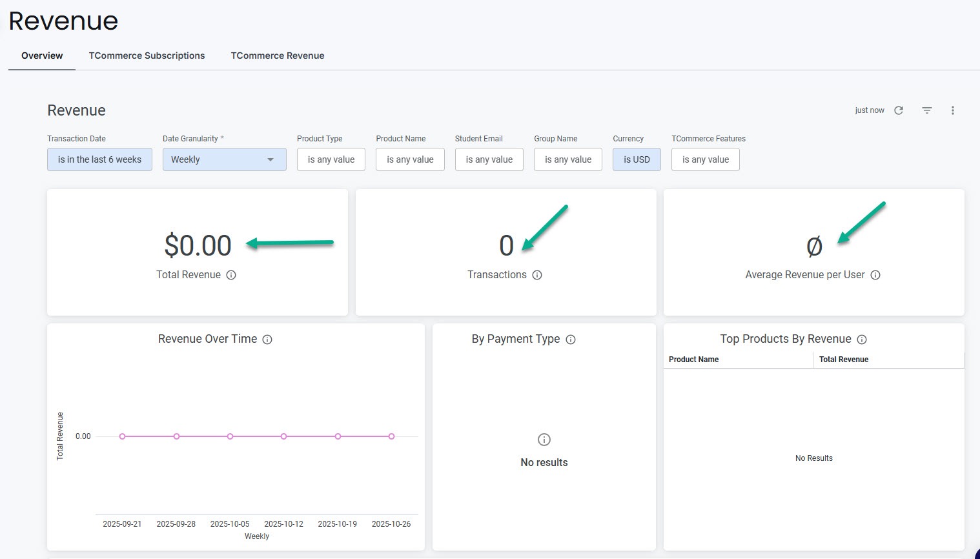Select the 2025-10-26 chart data point
The height and width of the screenshot is (559, 980).
[391, 436]
